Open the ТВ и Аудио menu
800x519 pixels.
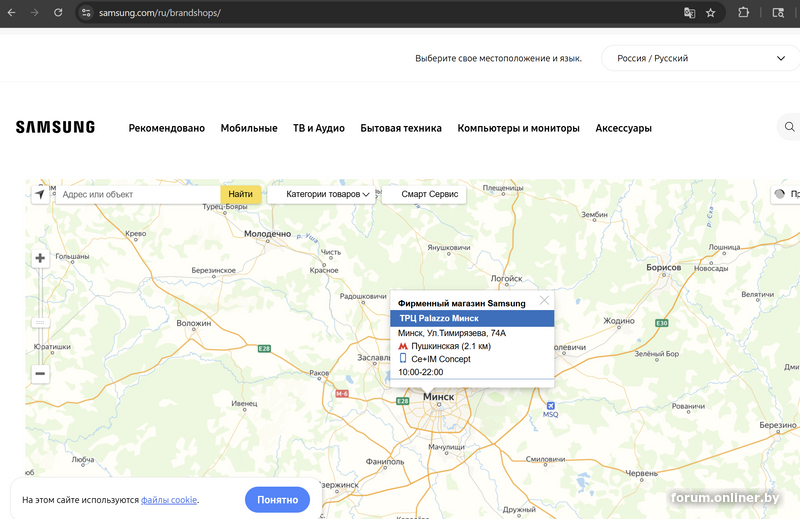pyautogui.click(x=319, y=128)
